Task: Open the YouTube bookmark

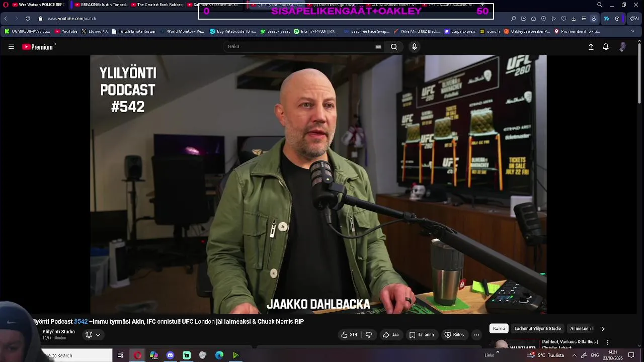Action: pyautogui.click(x=66, y=31)
